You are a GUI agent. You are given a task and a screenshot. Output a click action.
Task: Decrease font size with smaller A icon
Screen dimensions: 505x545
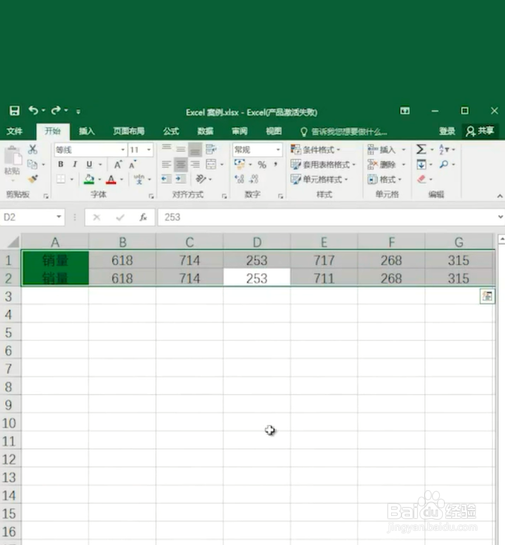click(132, 165)
